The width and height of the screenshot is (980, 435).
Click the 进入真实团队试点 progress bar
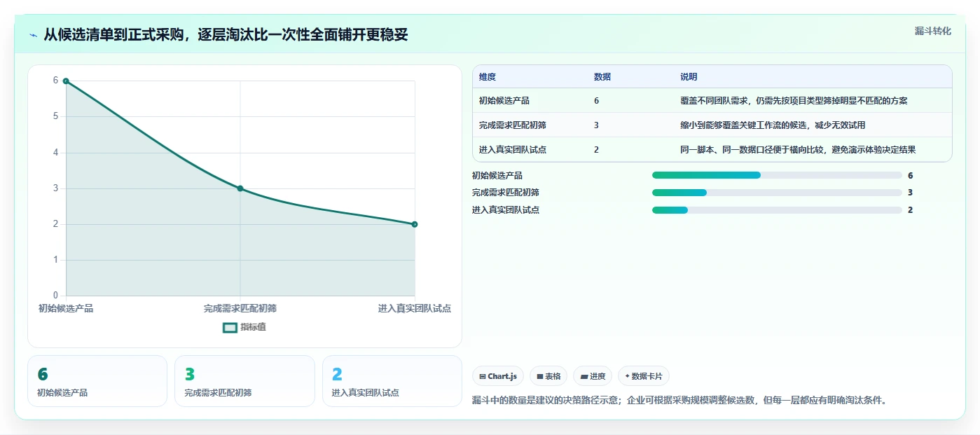point(777,210)
